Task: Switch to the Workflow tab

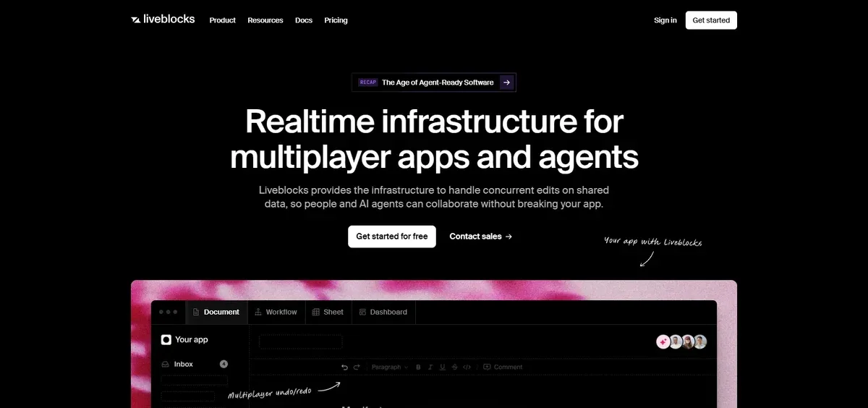Action: (276, 312)
